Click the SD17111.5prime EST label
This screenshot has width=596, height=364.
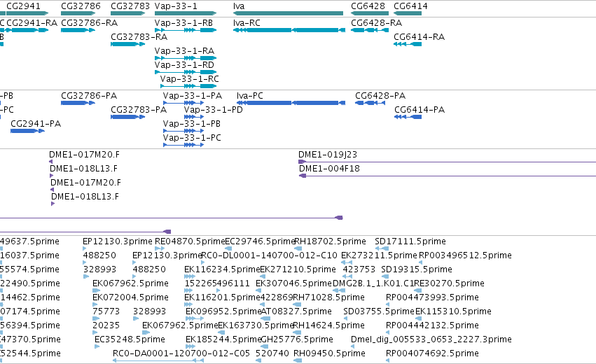[410, 241]
